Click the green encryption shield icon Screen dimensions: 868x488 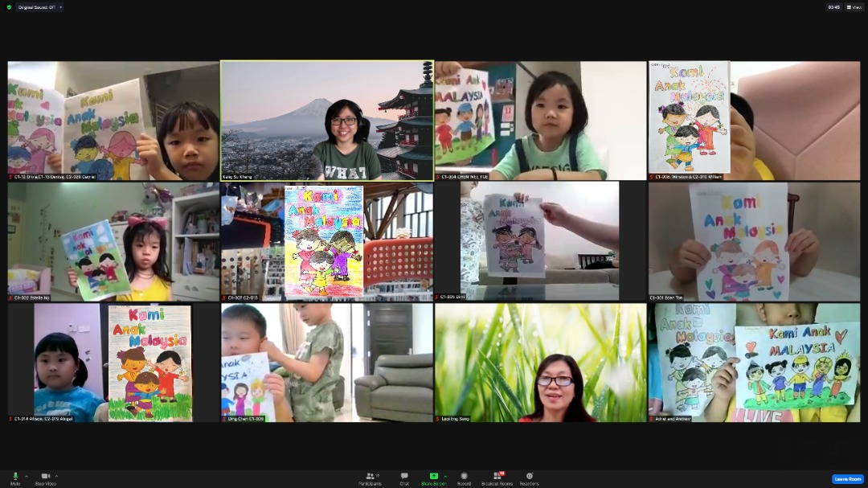tap(9, 7)
